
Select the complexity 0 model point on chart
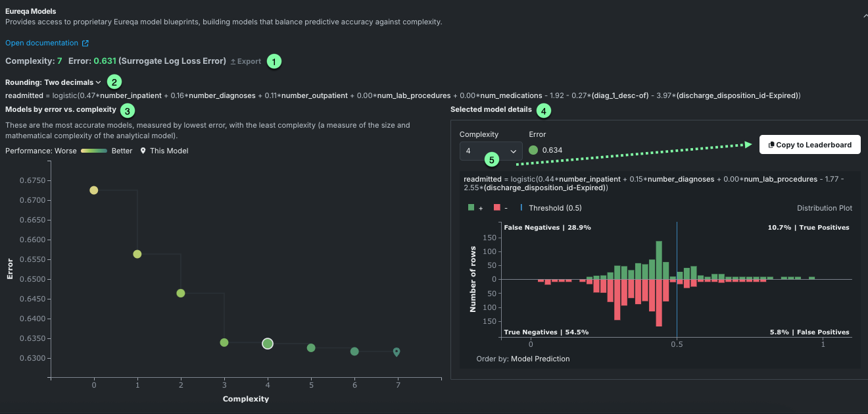94,190
